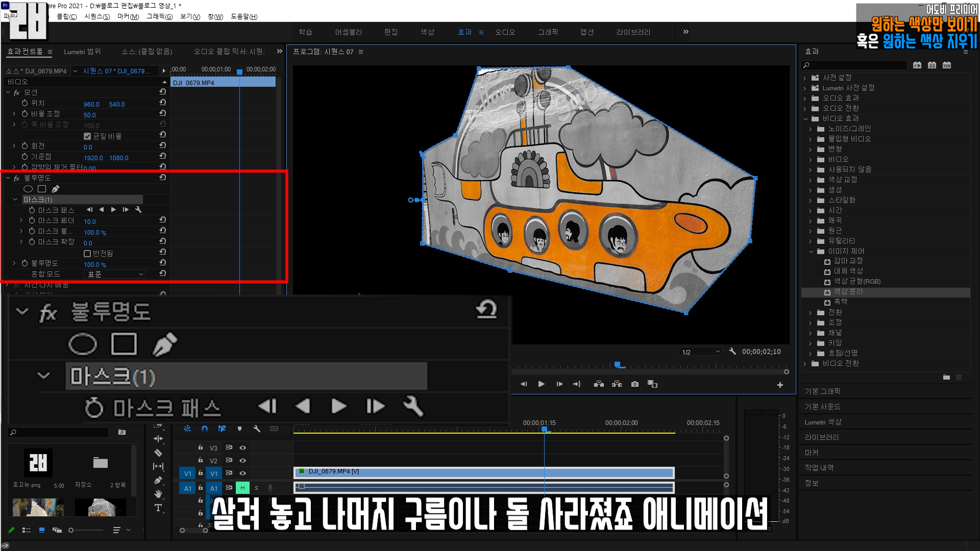Viewport: 980px width, 551px height.
Task: Expand the keying effects folder
Action: (x=811, y=343)
